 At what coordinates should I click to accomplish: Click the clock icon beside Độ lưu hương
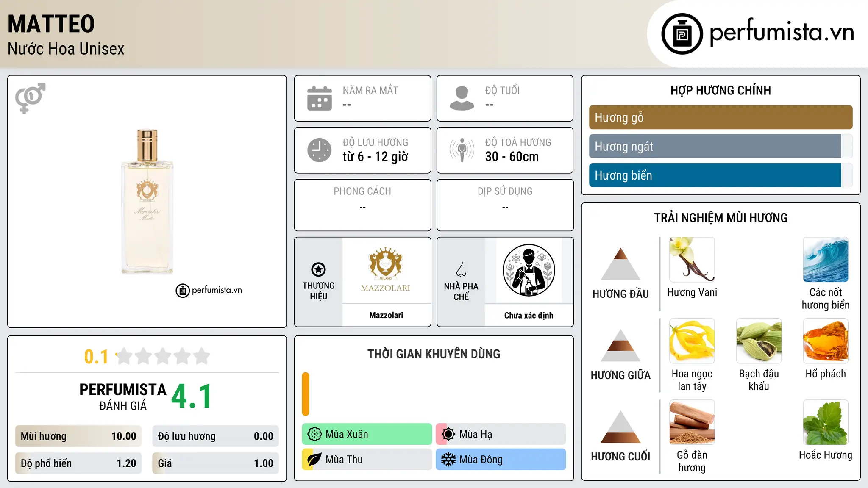click(x=320, y=150)
